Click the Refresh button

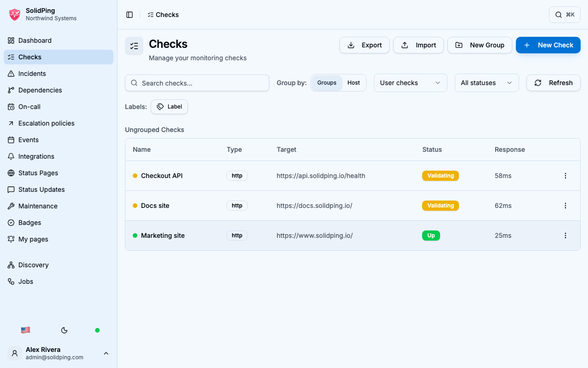(x=554, y=83)
